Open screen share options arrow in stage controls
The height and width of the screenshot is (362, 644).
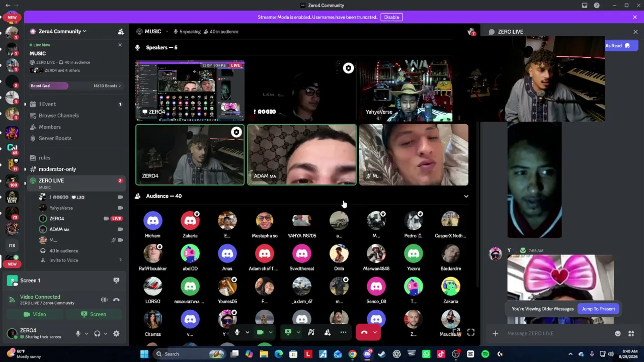298,333
